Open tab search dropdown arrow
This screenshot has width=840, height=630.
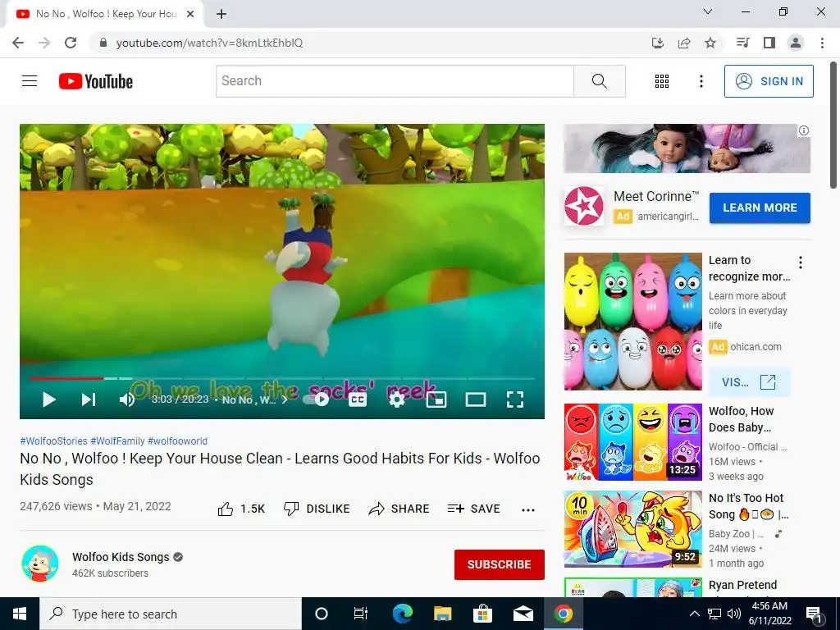[707, 11]
